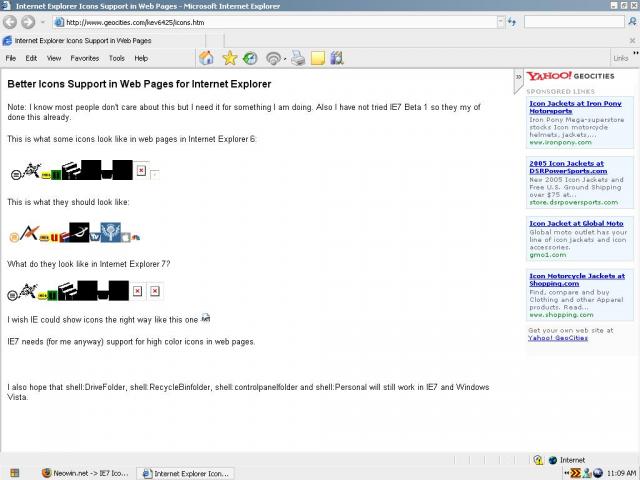Screen dimensions: 640x480
Task: Click the Internet zone globe in status bar
Action: (x=553, y=460)
